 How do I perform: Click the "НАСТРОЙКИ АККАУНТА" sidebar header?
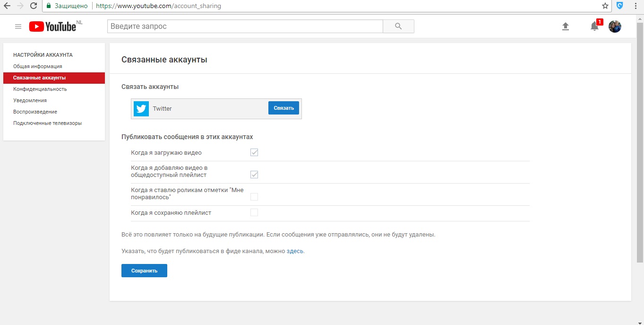click(43, 55)
